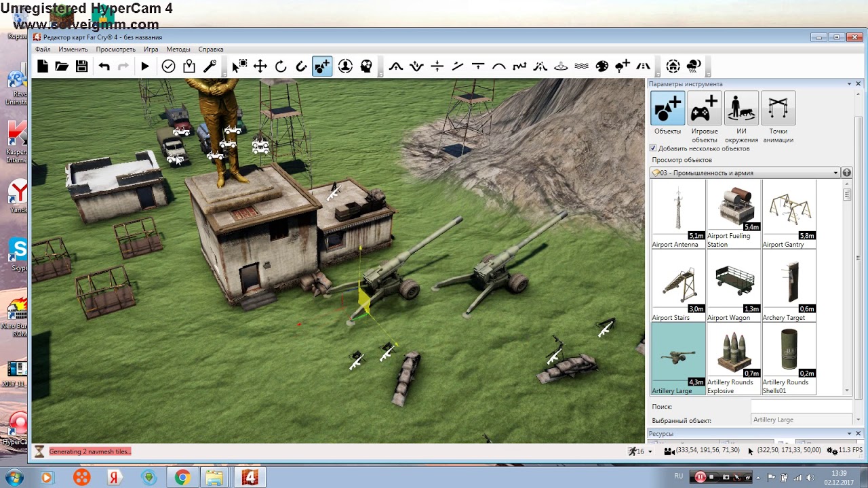Screen dimensions: 868x488
Task: Select the add vegetation tree tool
Action: tap(623, 66)
